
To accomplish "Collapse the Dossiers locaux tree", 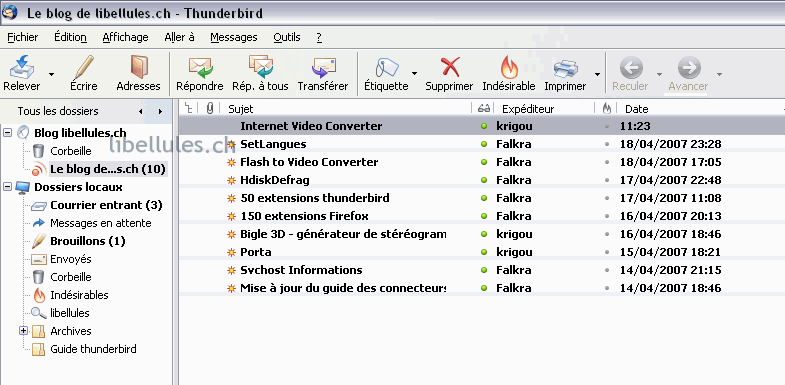I will coord(7,187).
